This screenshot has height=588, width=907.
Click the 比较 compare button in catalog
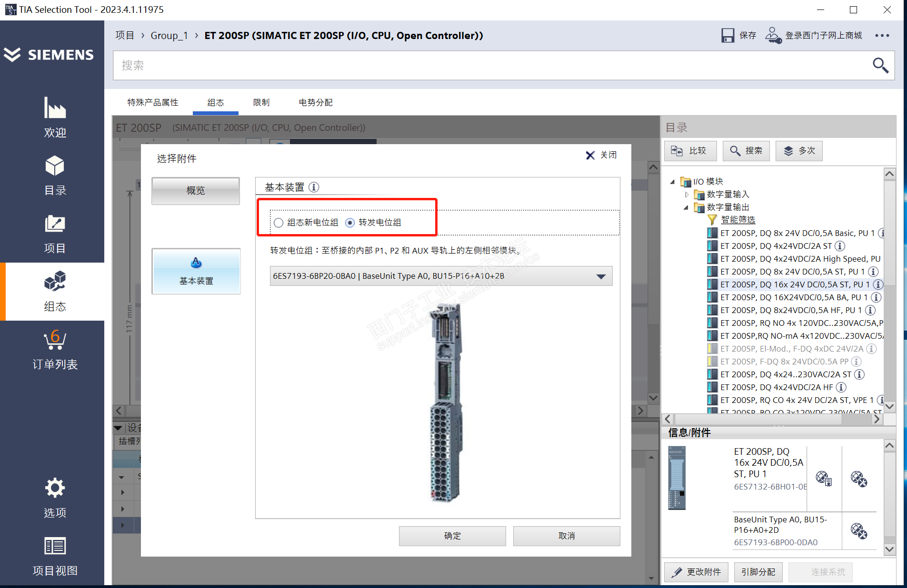(690, 151)
